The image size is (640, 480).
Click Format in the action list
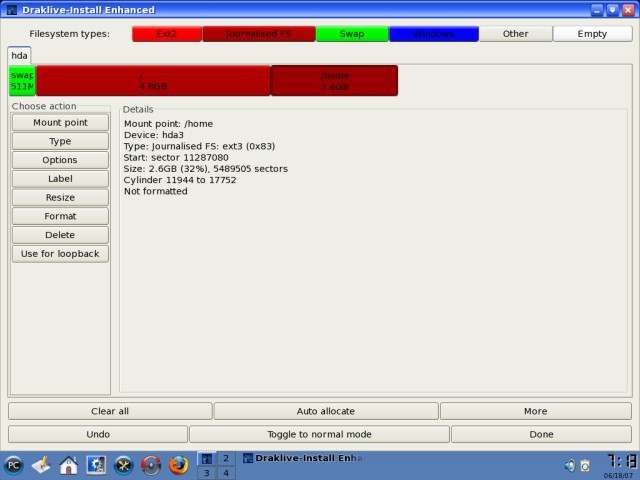click(60, 216)
